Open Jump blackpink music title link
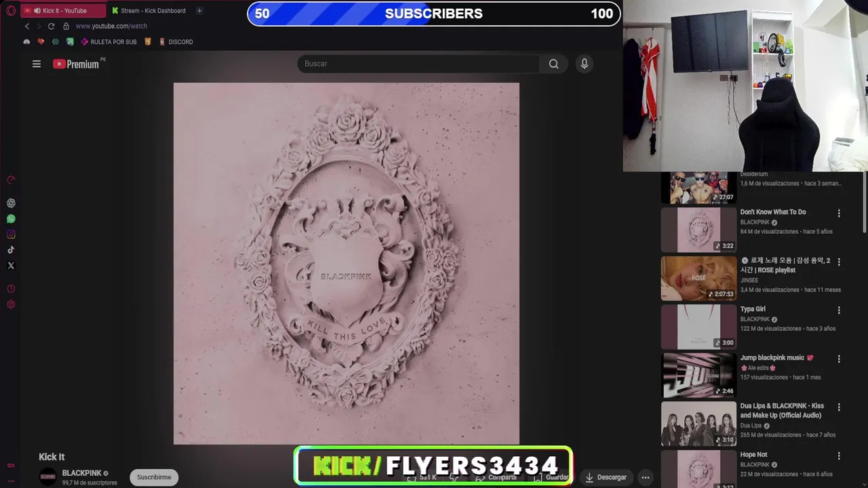 [x=776, y=358]
